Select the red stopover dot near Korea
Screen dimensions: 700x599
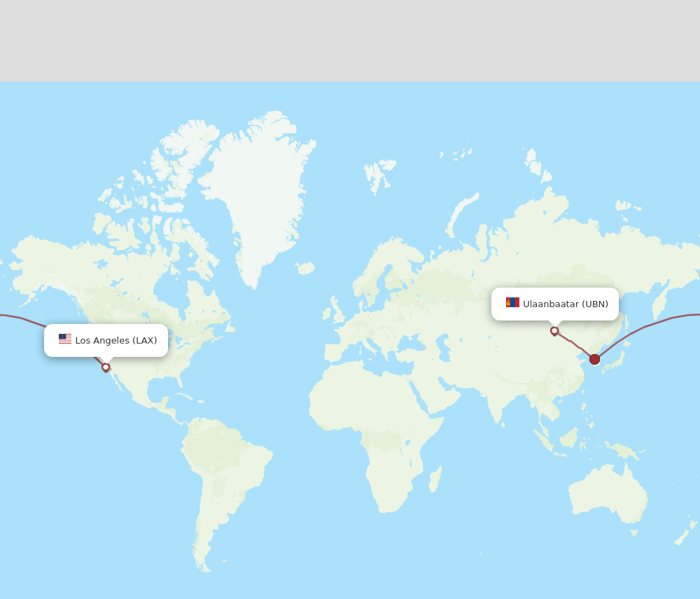pos(594,359)
